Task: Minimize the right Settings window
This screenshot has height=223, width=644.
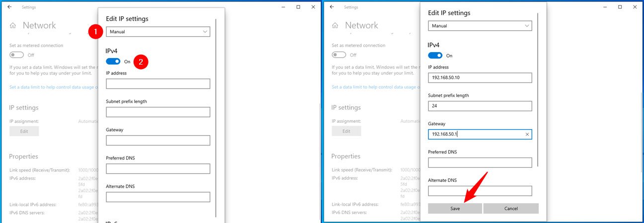Action: pyautogui.click(x=605, y=7)
